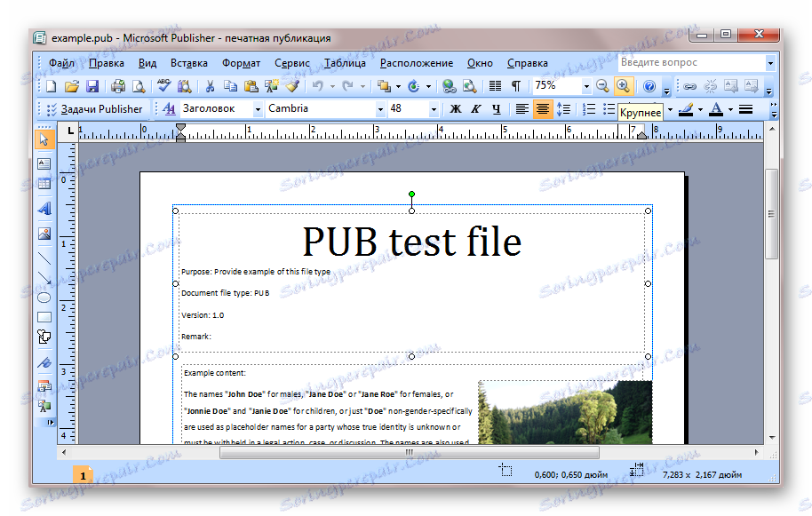Image resolution: width=812 pixels, height=516 pixels.
Task: Copy the selection
Action: pyautogui.click(x=230, y=86)
